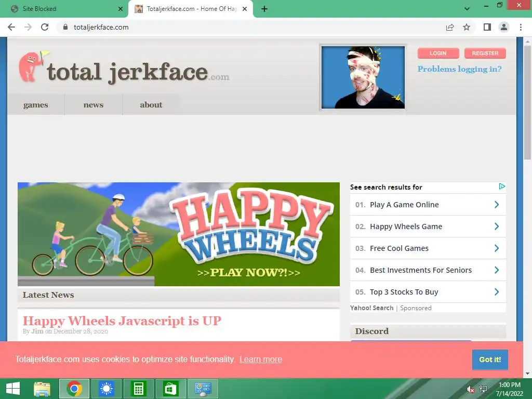Reload the page with the refresh icon
Viewport: 532px width, 399px height.
point(45,27)
